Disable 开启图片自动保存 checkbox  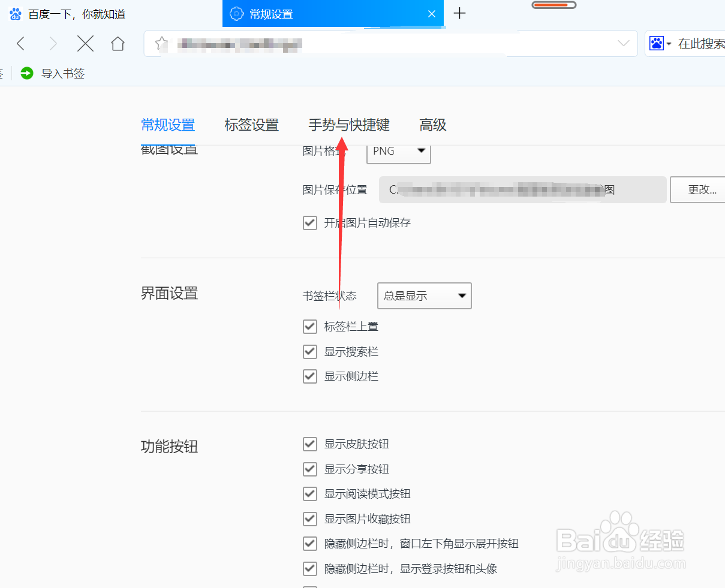click(310, 222)
